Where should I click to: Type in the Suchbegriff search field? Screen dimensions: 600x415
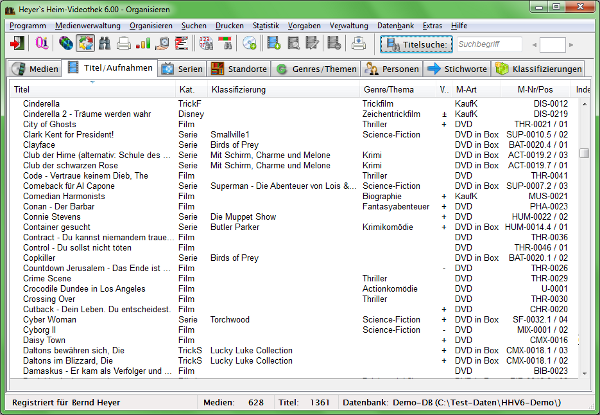click(x=488, y=44)
